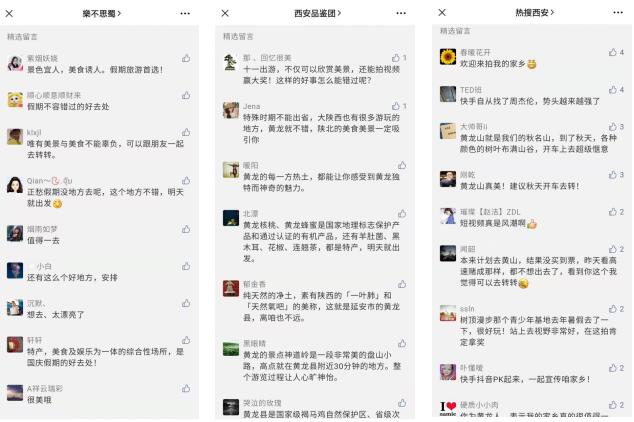The image size is (634, 422).
Task: Like the comment by klxjl
Action: pyautogui.click(x=186, y=132)
